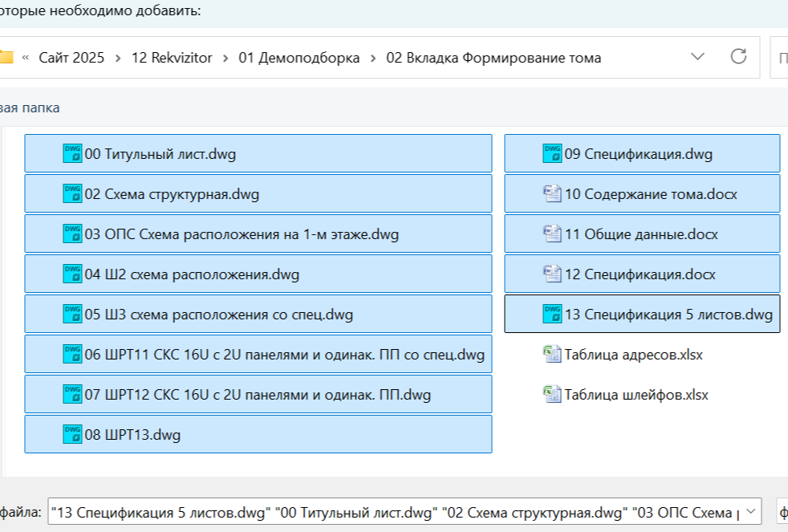Click DWG icon of 13 Спецификация 5 листов
This screenshot has height=532, width=788.
(552, 314)
